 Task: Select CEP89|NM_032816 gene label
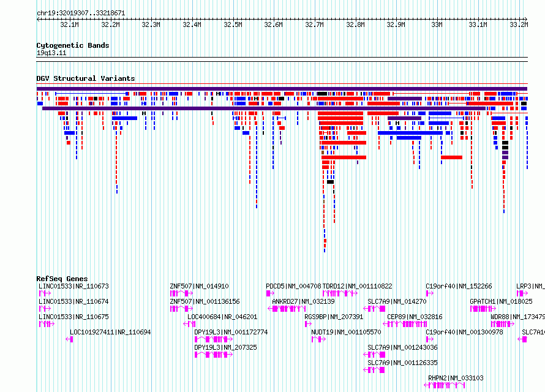tap(415, 317)
